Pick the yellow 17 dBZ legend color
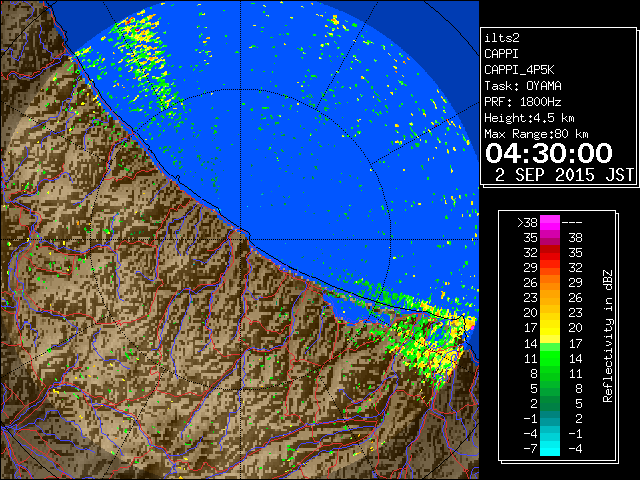This screenshot has width=640, height=480. (x=550, y=328)
